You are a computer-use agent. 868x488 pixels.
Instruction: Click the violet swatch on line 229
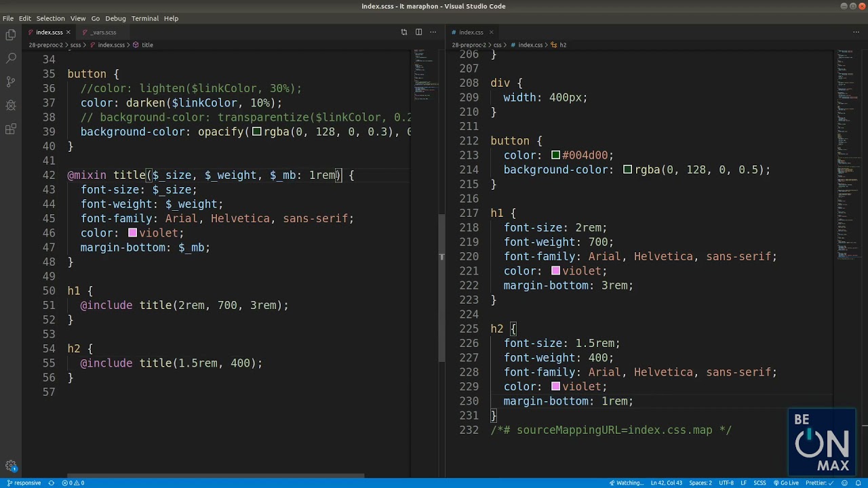click(x=555, y=386)
